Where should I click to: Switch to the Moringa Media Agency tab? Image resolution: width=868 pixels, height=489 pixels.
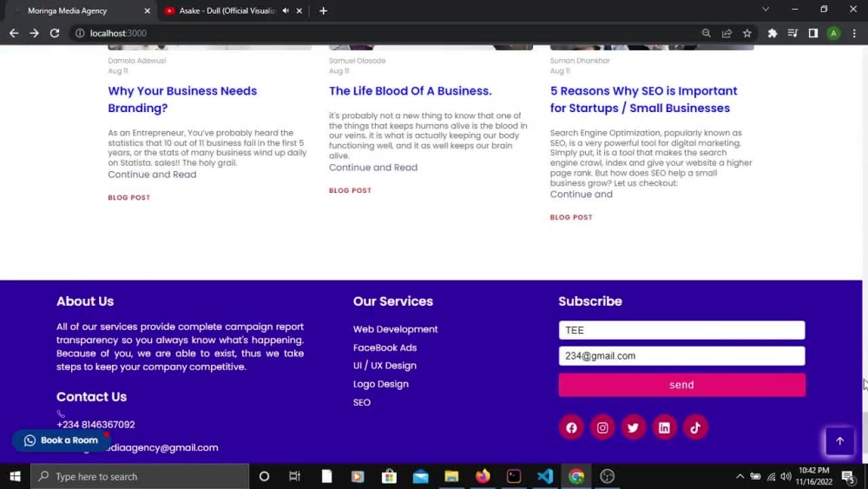(77, 10)
